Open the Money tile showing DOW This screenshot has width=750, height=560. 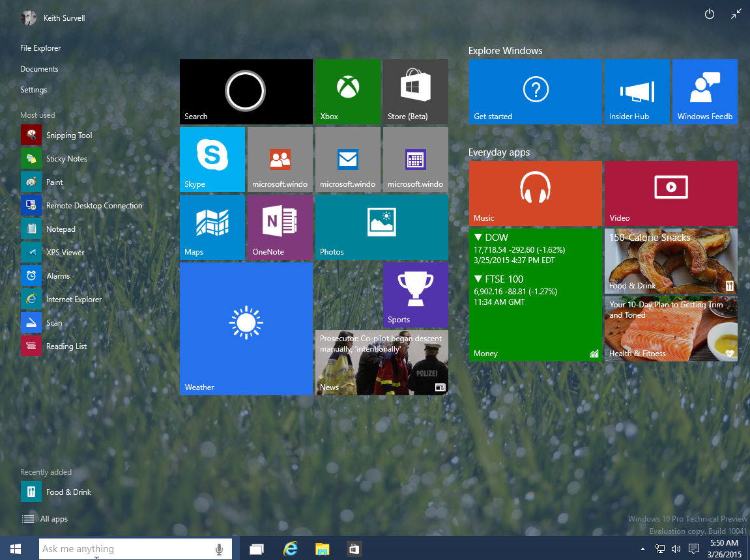(535, 295)
